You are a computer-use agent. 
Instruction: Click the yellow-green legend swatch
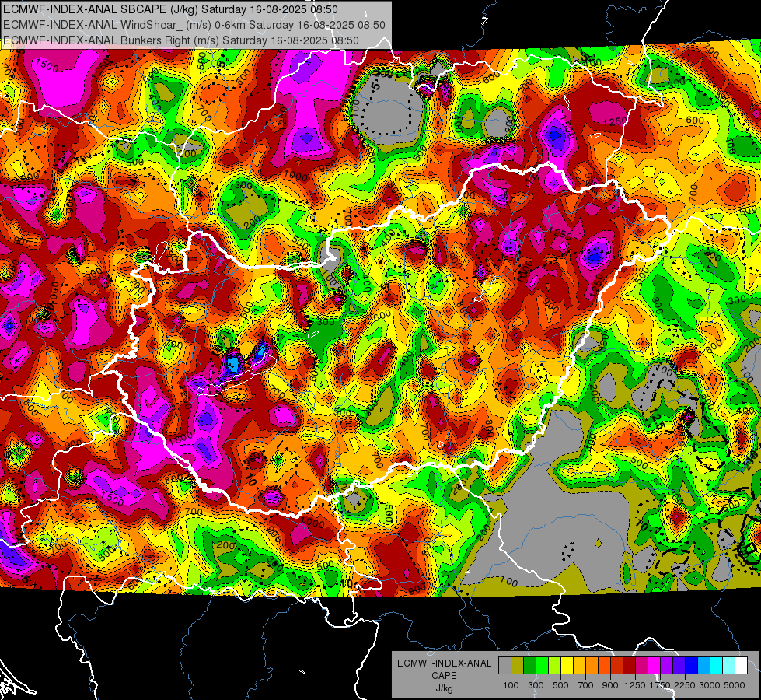pos(555,666)
